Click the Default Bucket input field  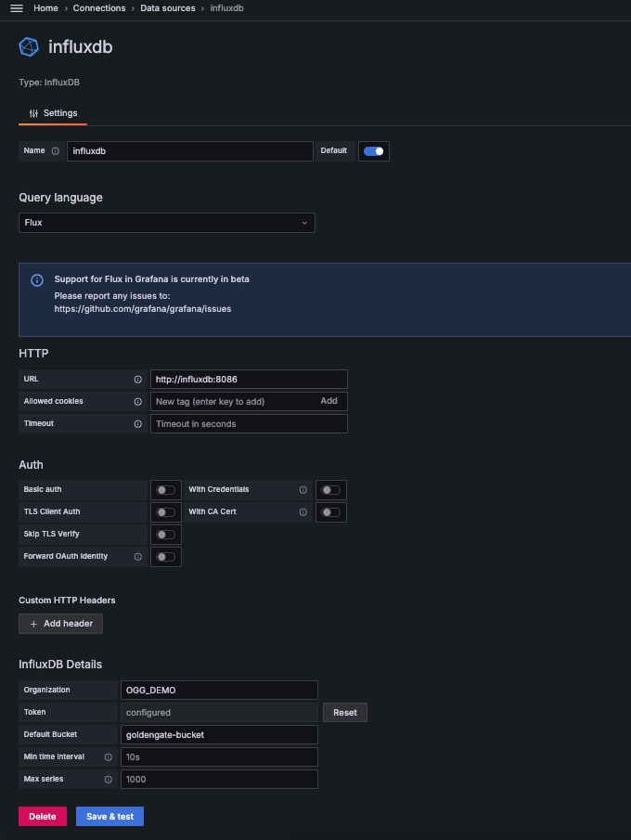tap(219, 735)
